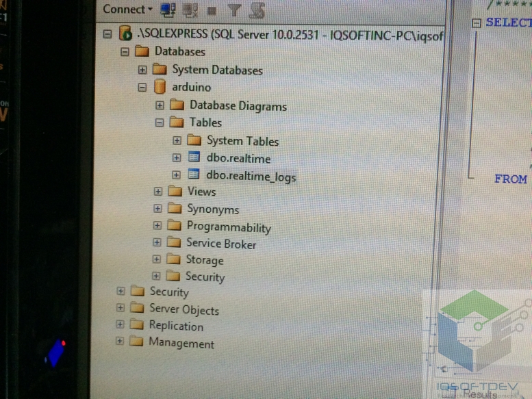Click the Connect Object Explorer toolbar icon
Image resolution: width=532 pixels, height=399 pixels.
(x=168, y=10)
